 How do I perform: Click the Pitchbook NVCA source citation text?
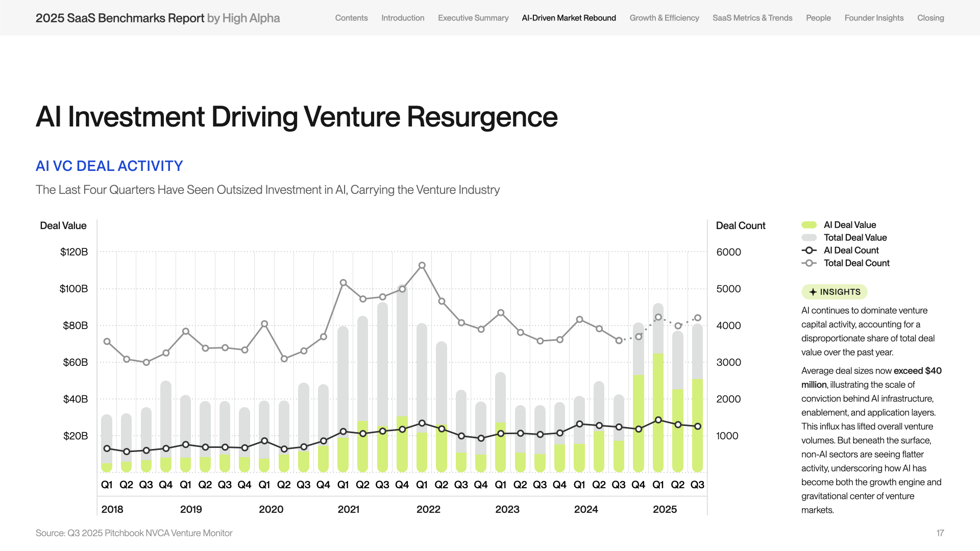point(134,533)
